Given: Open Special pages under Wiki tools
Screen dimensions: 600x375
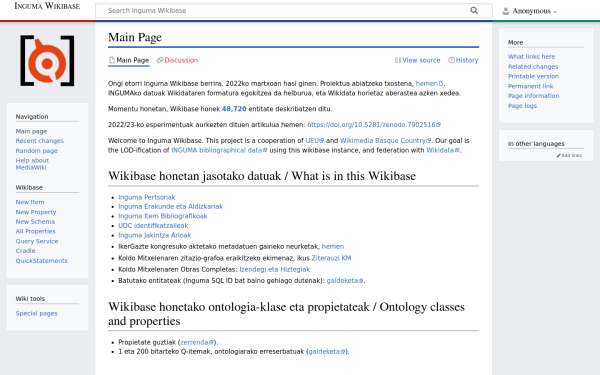Looking at the screenshot, I should [x=36, y=313].
